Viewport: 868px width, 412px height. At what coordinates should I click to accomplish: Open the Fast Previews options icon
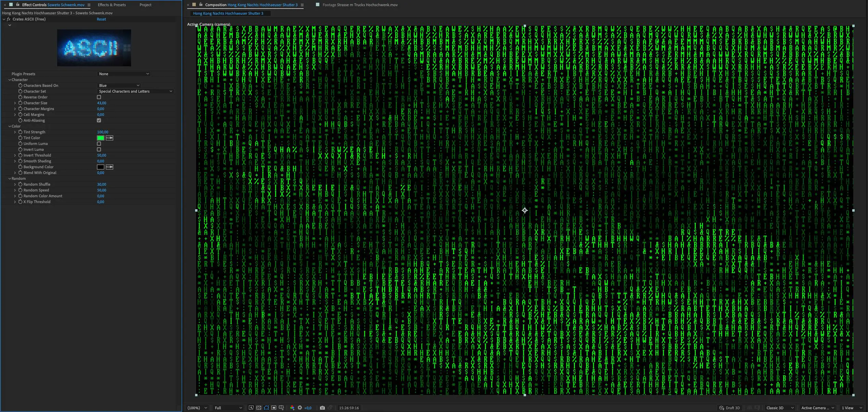[x=251, y=408]
